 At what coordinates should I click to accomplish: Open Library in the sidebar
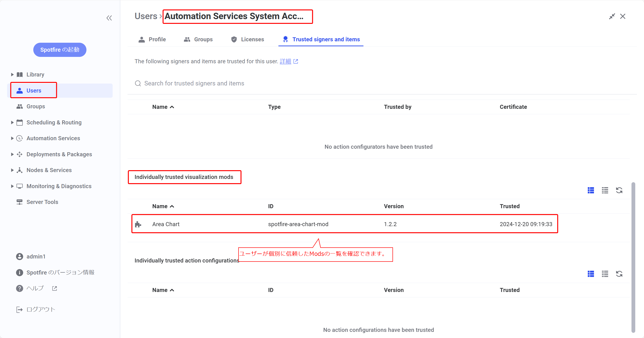click(35, 74)
